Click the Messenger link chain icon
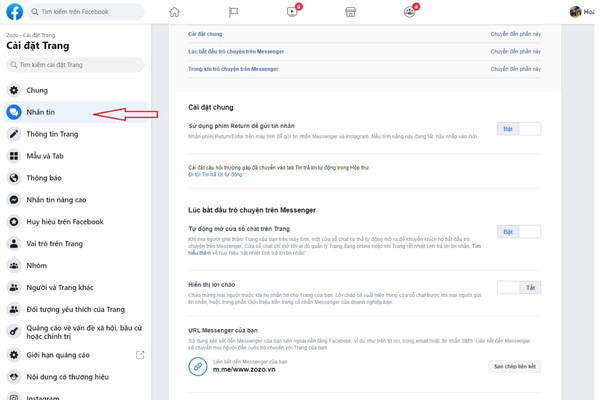This screenshot has width=600, height=400. point(197,366)
